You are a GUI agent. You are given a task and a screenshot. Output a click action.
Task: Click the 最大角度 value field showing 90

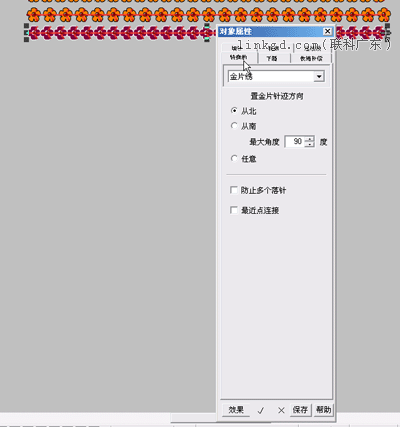tap(296, 142)
